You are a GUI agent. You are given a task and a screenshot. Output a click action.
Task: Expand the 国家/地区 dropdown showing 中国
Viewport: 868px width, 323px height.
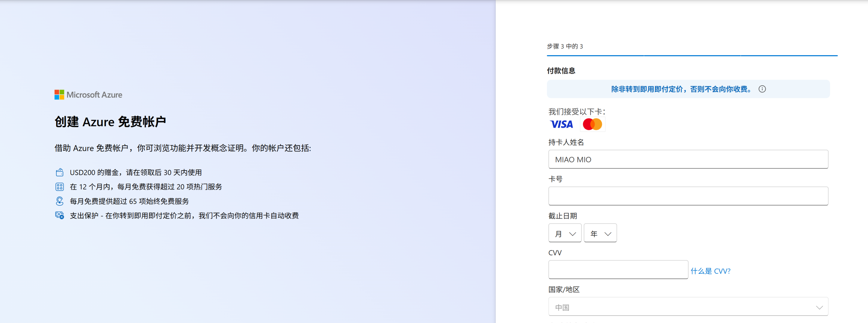688,307
